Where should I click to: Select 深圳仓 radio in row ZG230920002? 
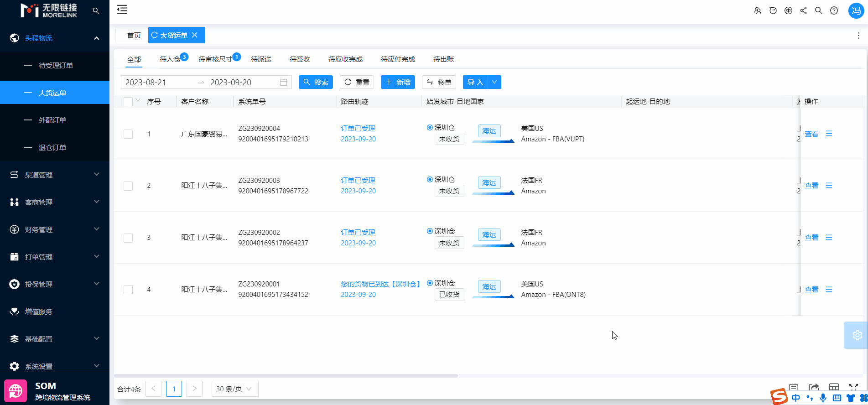430,231
